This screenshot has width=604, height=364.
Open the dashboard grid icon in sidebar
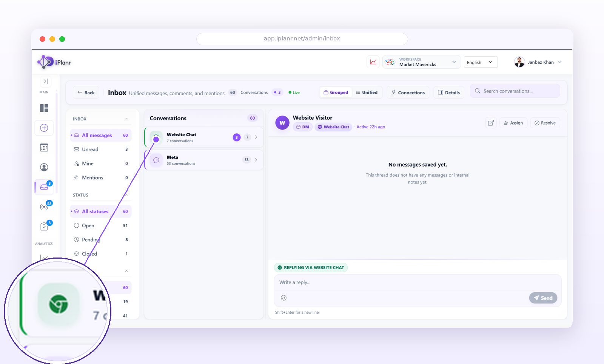pos(44,108)
